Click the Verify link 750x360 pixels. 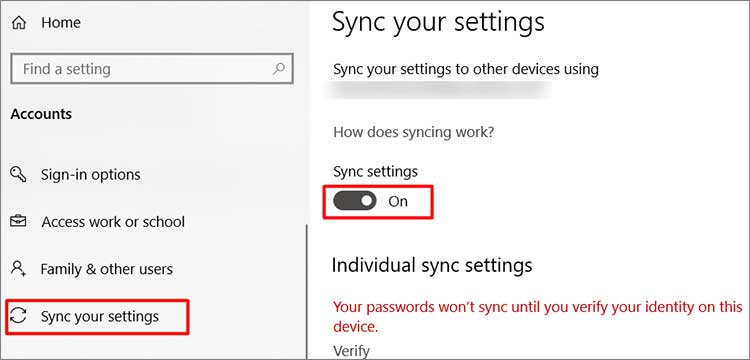(351, 351)
